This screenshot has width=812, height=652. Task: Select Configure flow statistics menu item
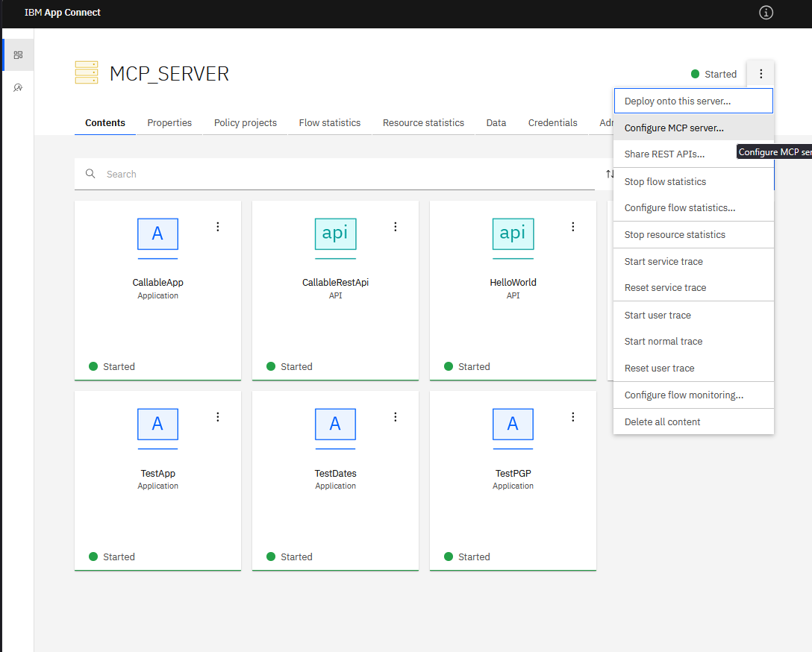(x=693, y=207)
